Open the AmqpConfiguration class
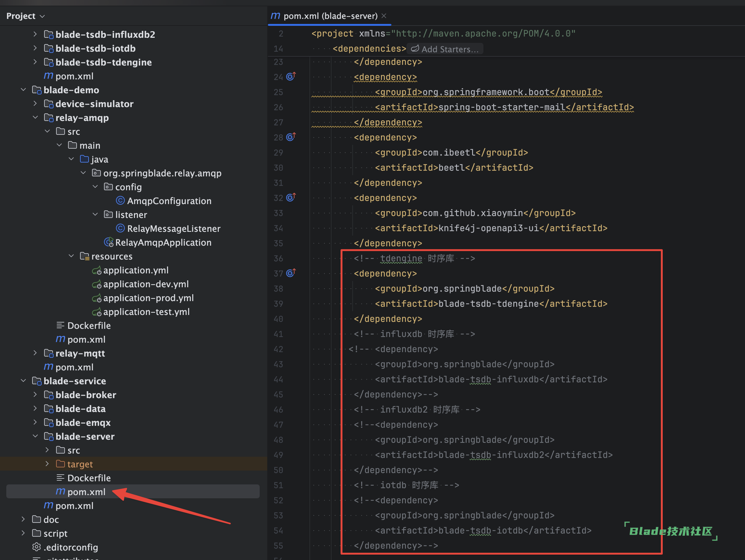This screenshot has height=560, width=745. [164, 201]
